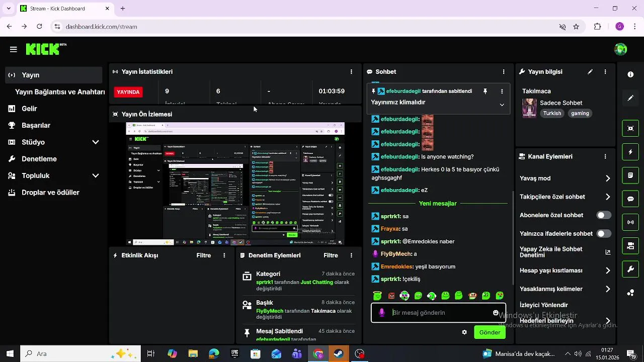644x362 pixels.
Task: Insert the angry red emote
Action: [391, 296]
